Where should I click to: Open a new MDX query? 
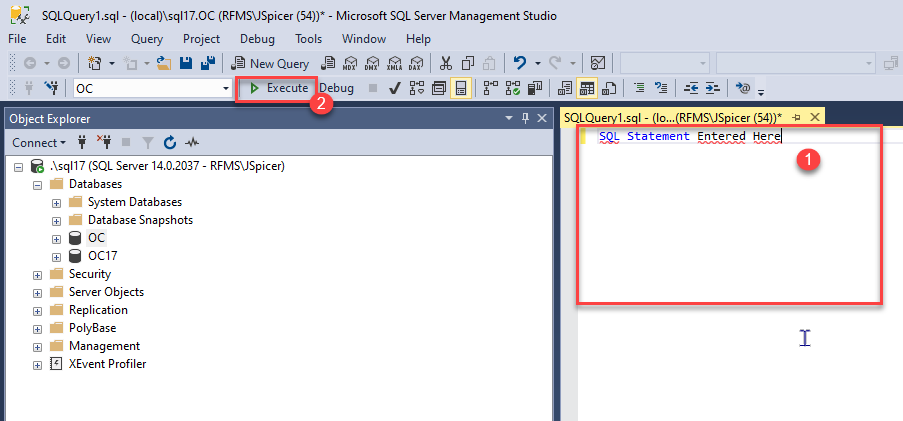coord(351,63)
